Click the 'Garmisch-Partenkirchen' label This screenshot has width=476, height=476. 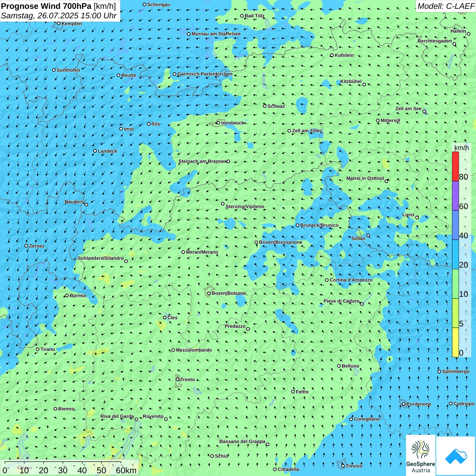coord(205,74)
